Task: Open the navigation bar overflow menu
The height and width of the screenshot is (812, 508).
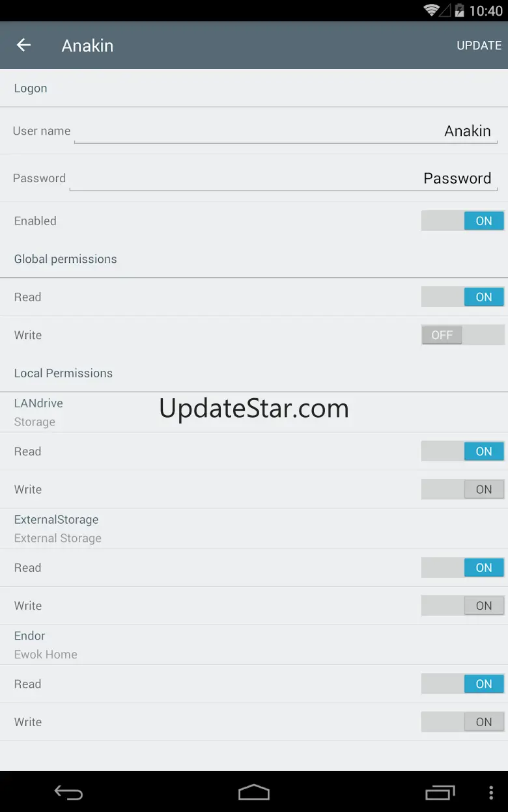Action: tap(491, 792)
